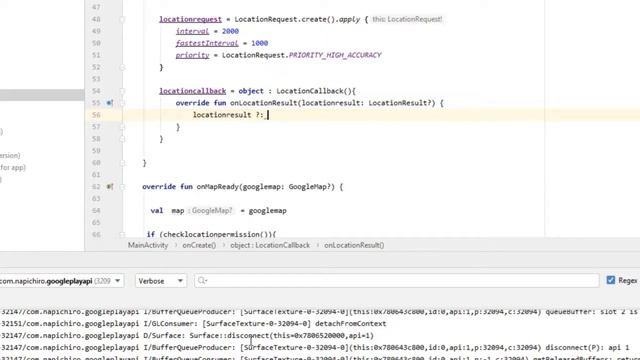Screen dimensions: 640x360
Task: Click fold end marker at line 60
Action: pyautogui.click(x=122, y=163)
